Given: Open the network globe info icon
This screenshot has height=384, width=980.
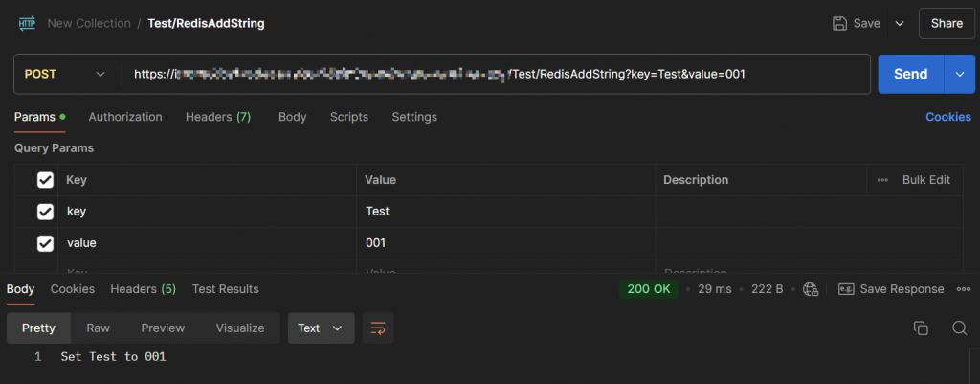Looking at the screenshot, I should pos(812,289).
